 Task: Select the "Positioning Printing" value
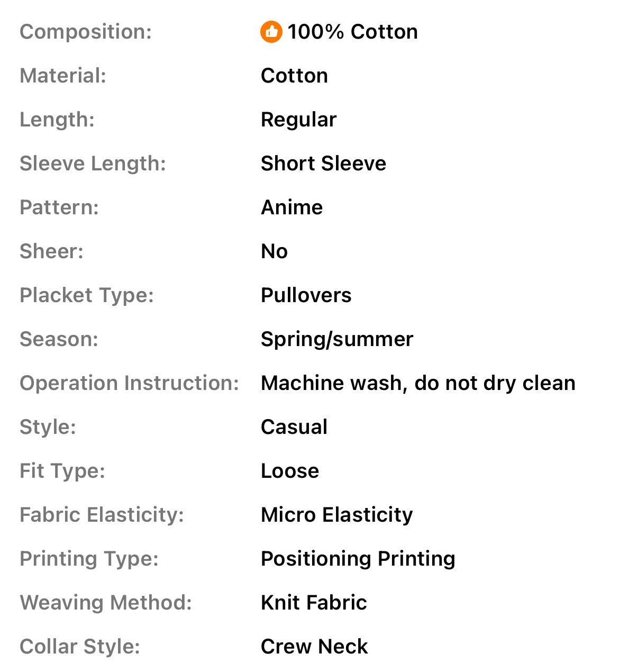point(358,559)
